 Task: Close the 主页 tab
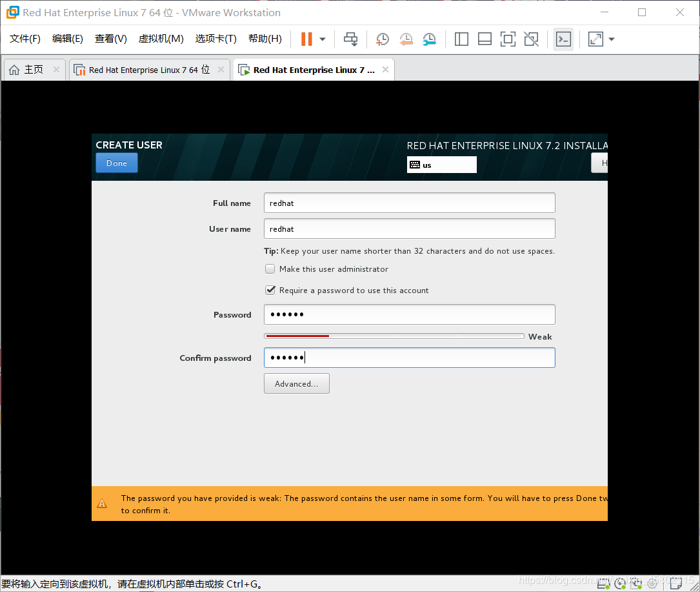point(56,69)
